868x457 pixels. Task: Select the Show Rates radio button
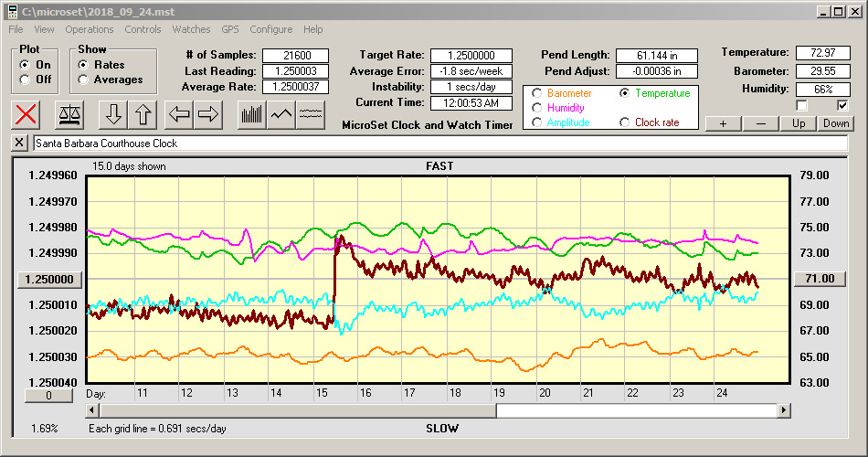[x=83, y=65]
